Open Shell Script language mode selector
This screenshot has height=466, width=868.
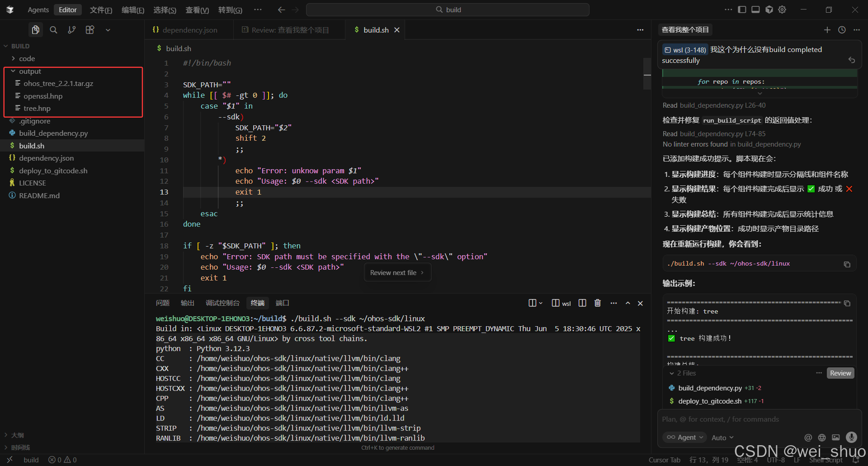(x=826, y=460)
